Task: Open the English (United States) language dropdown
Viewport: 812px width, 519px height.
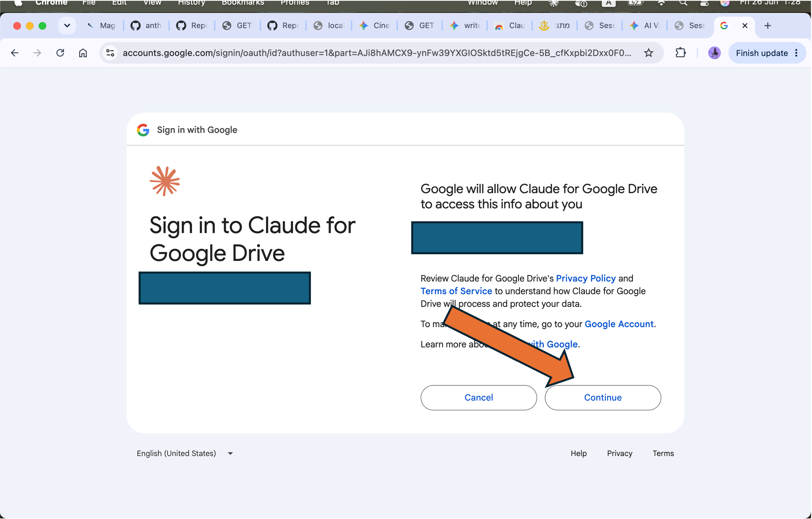Action: 185,453
